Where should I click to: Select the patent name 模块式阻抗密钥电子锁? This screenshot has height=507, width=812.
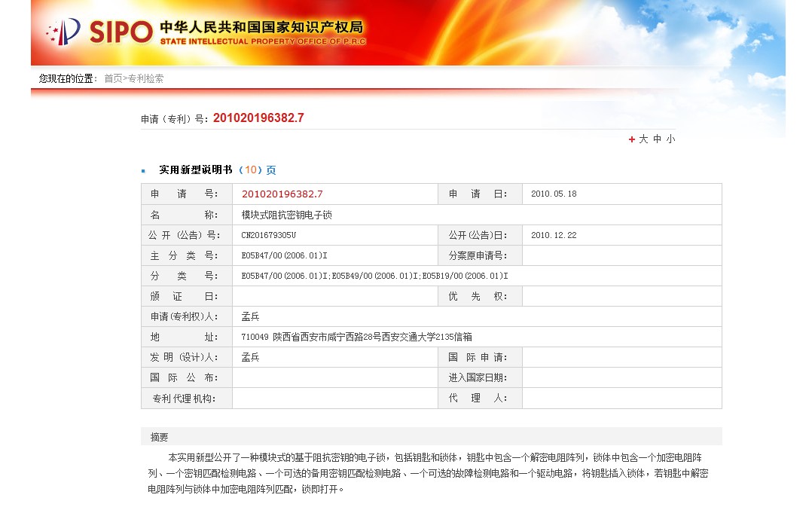click(286, 215)
